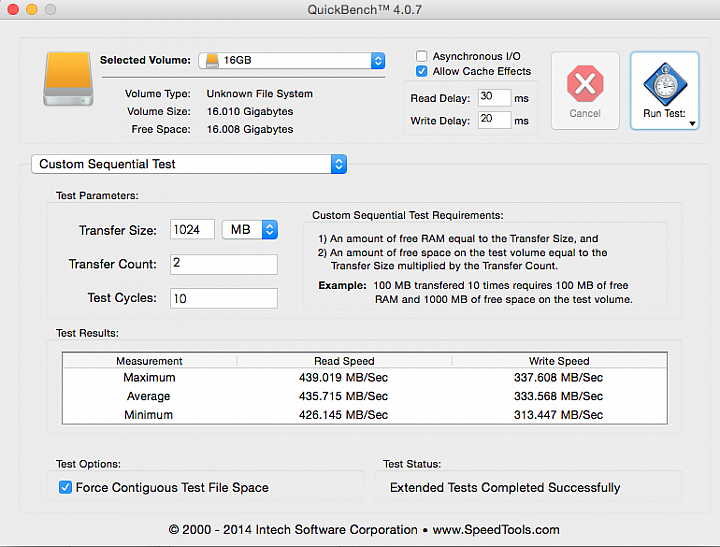Click the Measurement column header
Image resolution: width=720 pixels, height=547 pixels.
tap(149, 361)
